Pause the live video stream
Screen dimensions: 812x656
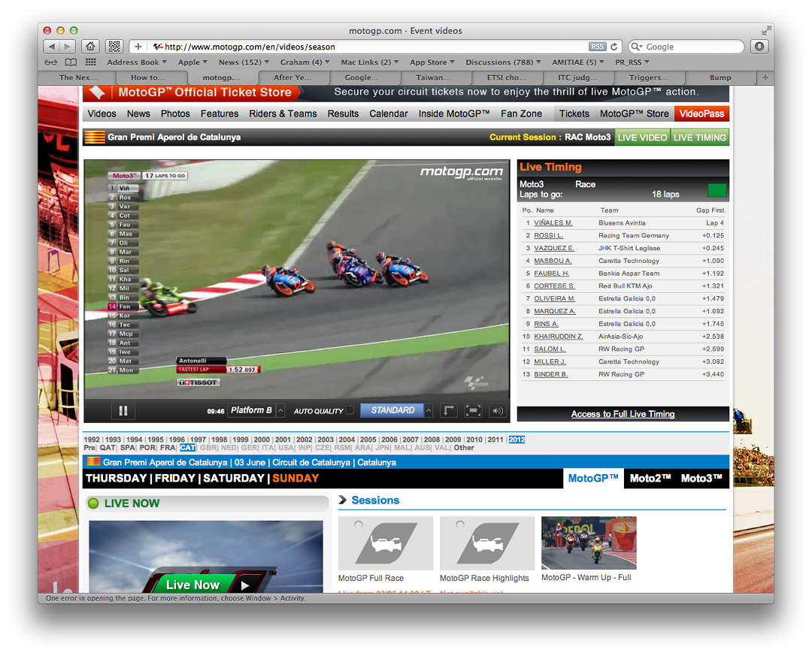(123, 410)
